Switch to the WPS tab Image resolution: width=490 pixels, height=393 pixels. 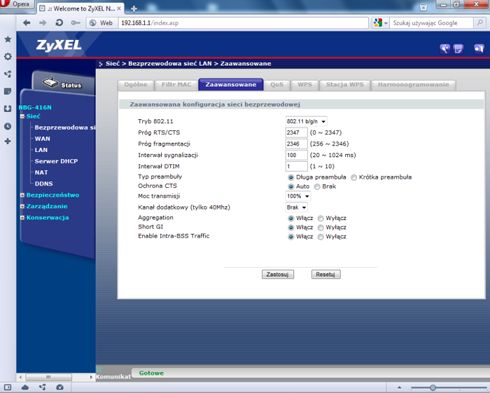305,85
